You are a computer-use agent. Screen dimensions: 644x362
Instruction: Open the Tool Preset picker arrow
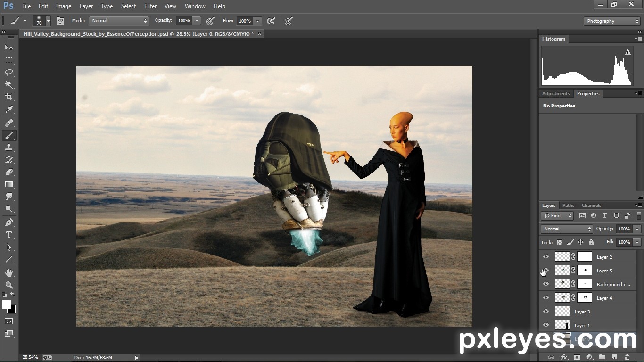tap(25, 21)
